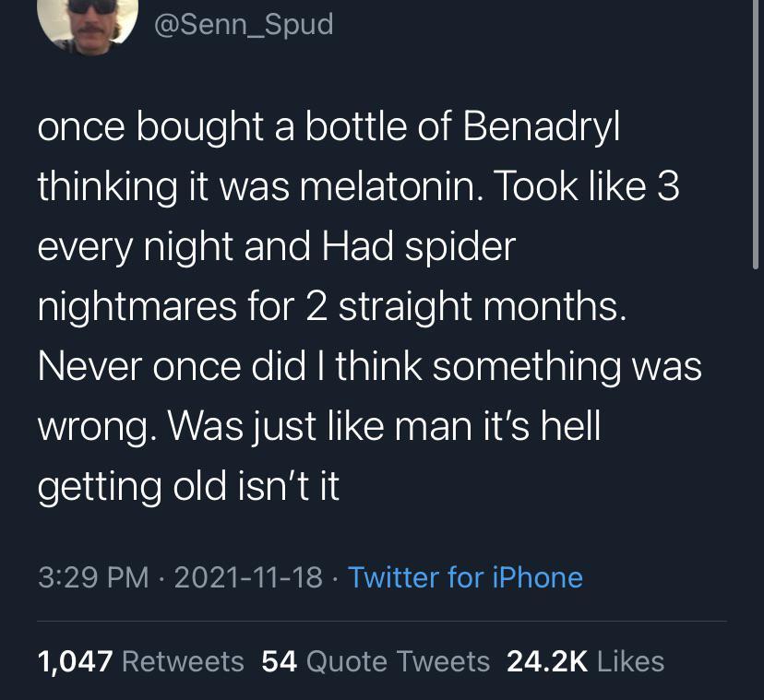Click the word nightmares in the tweet
Viewport: 764px width, 700px height.
(137, 308)
